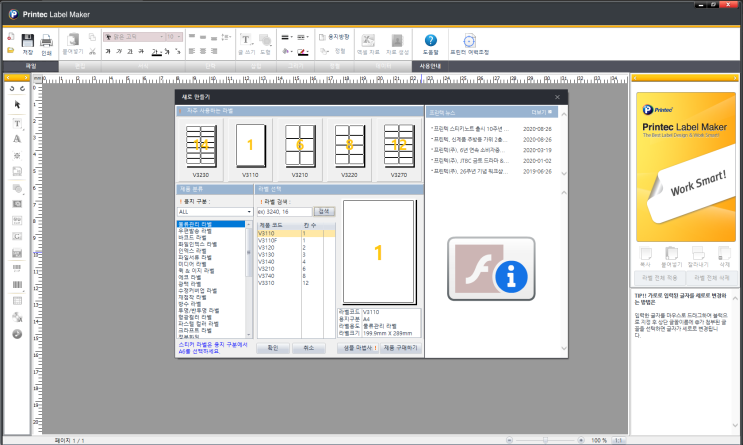Click the product purchase (제품 구매하기) button
Screen dimensions: 743x445
click(x=400, y=348)
